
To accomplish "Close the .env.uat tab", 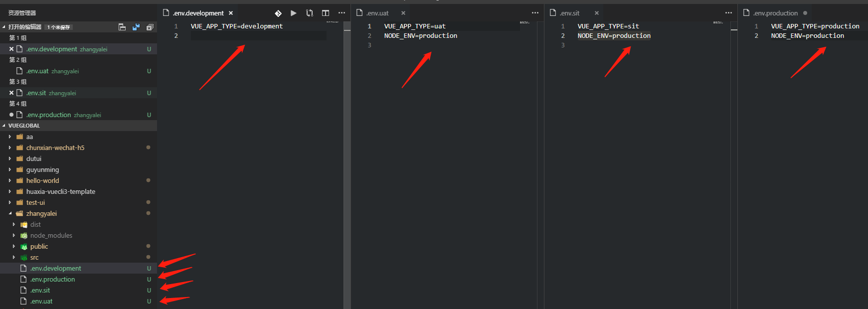I will pyautogui.click(x=403, y=13).
